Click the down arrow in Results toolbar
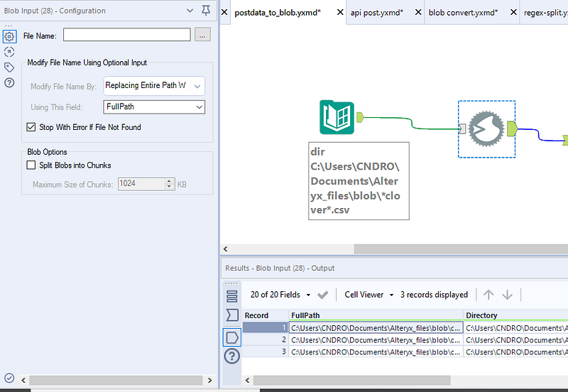Screen dimensions: 568x392 pos(507,295)
